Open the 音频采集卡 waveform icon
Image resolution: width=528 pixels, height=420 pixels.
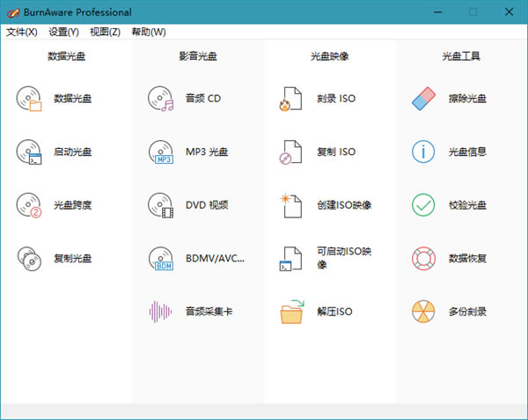click(x=161, y=311)
